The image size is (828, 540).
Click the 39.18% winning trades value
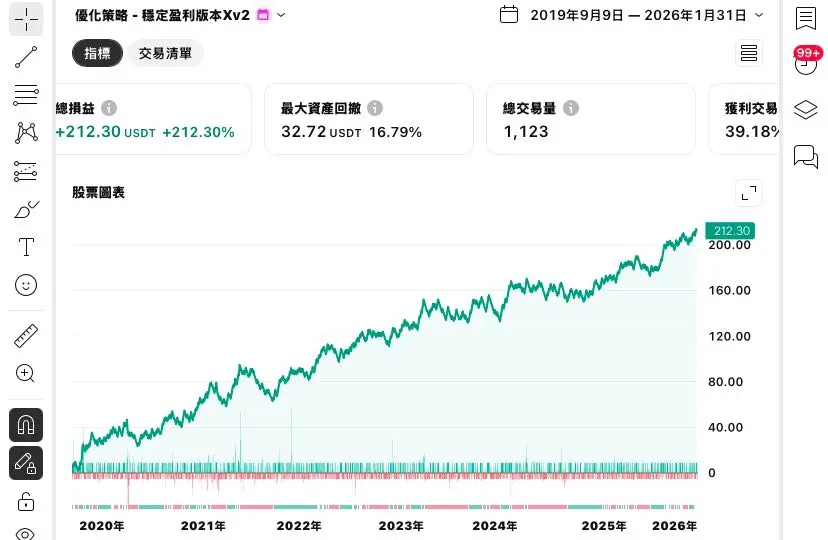coord(752,132)
